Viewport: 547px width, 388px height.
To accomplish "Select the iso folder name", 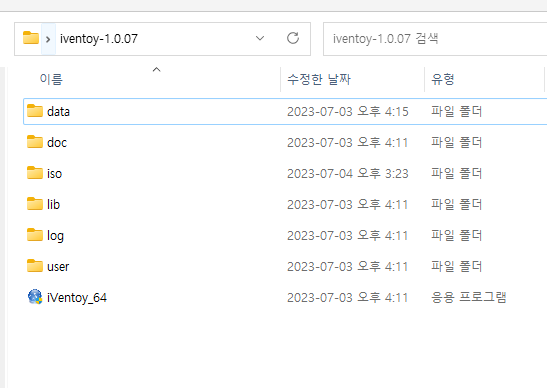I will [54, 174].
